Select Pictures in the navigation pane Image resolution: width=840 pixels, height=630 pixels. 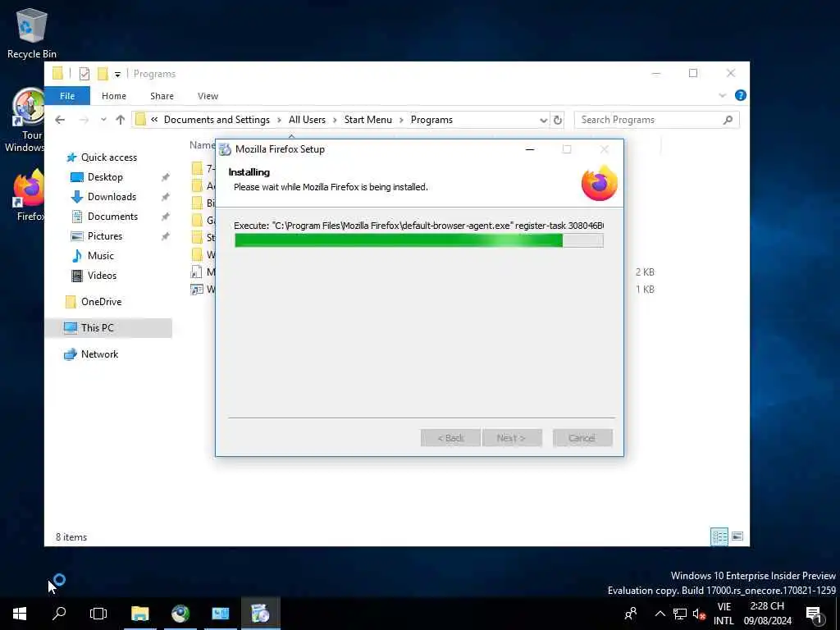pyautogui.click(x=104, y=236)
